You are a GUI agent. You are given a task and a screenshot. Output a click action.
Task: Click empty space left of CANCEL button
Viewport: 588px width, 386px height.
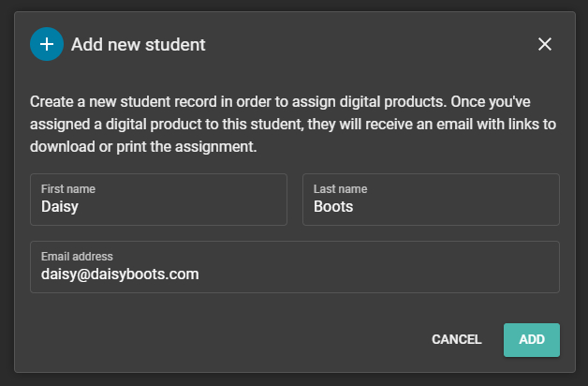click(225, 339)
